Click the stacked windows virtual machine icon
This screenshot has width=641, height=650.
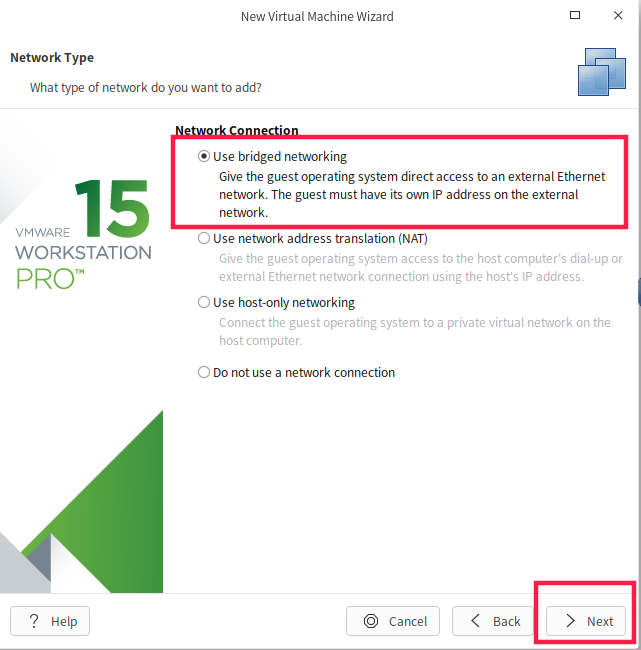(x=602, y=72)
